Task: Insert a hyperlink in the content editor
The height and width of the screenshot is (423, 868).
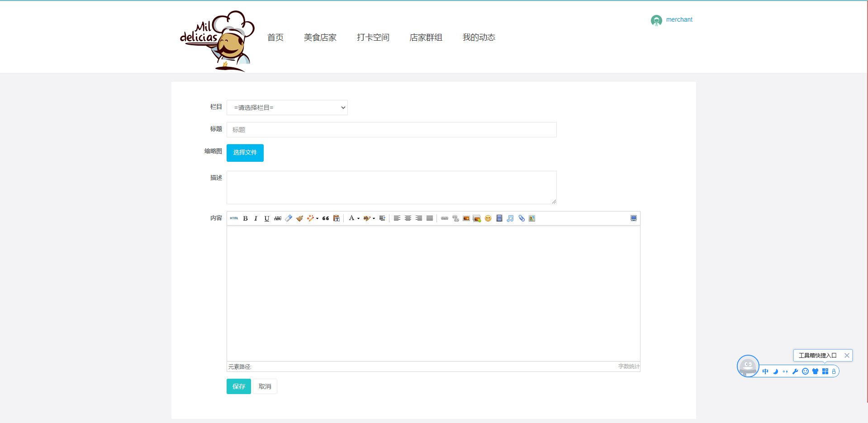Action: [x=444, y=218]
